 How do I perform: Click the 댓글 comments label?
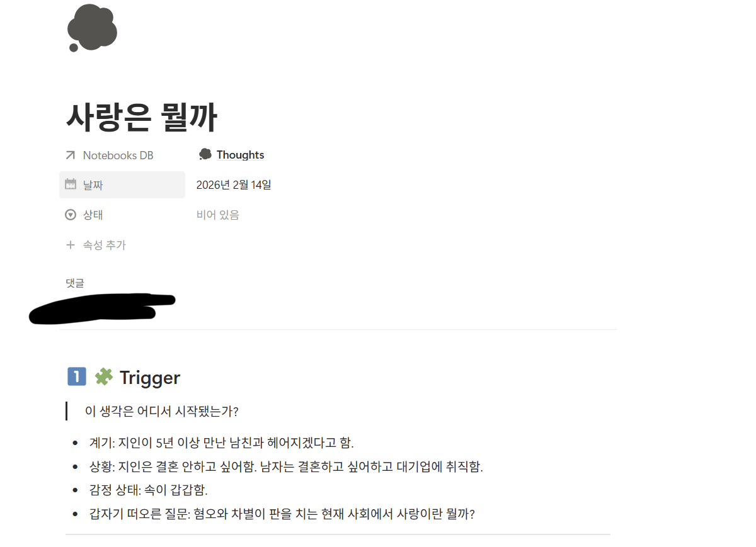point(75,283)
